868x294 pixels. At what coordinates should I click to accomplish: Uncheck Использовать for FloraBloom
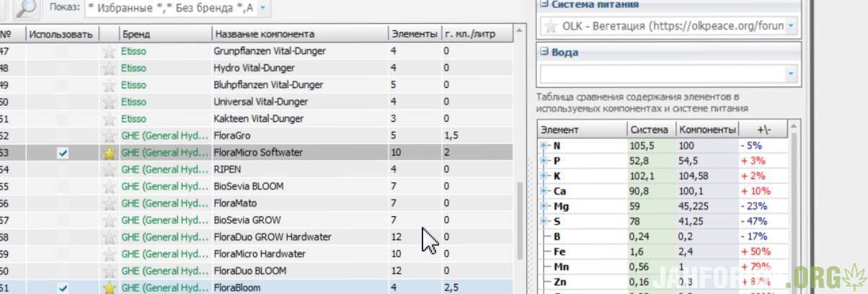(63, 288)
